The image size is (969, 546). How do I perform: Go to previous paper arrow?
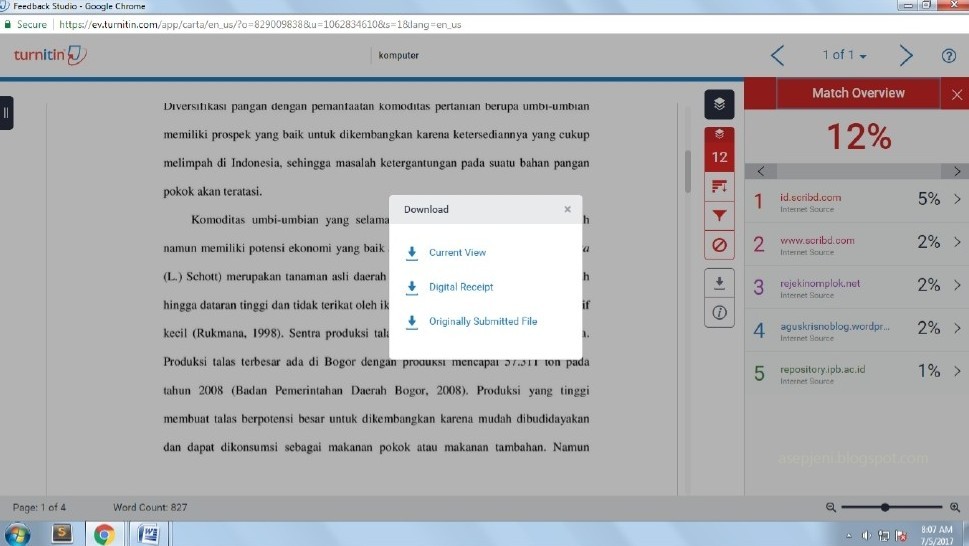pyautogui.click(x=777, y=56)
